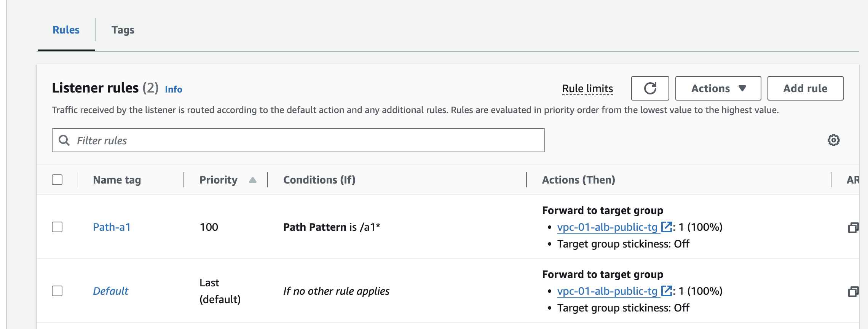
Task: Open the Actions dropdown menu
Action: click(718, 88)
